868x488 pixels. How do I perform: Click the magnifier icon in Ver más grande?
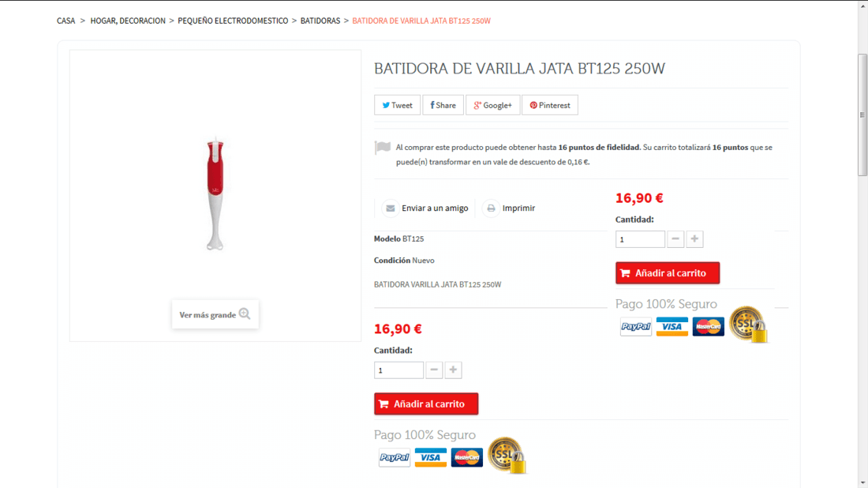click(245, 314)
